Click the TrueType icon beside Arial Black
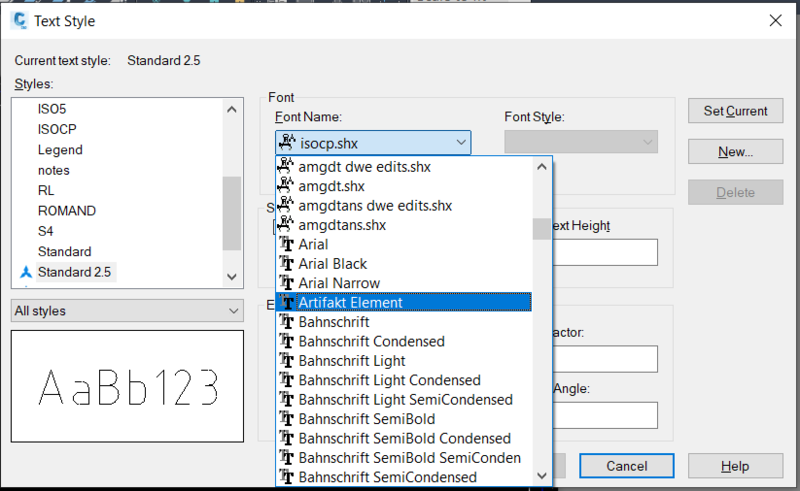Image resolution: width=800 pixels, height=491 pixels. [x=287, y=264]
